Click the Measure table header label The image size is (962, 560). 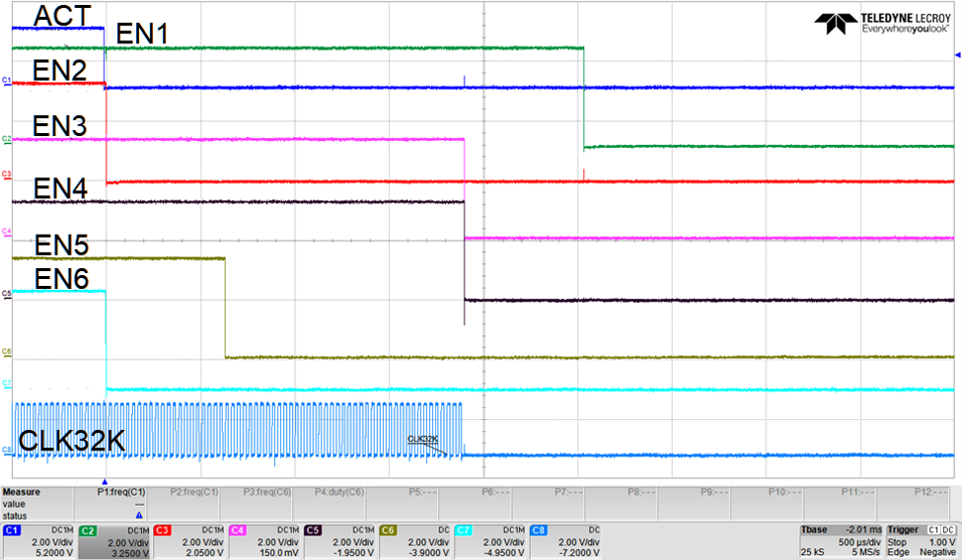21,490
